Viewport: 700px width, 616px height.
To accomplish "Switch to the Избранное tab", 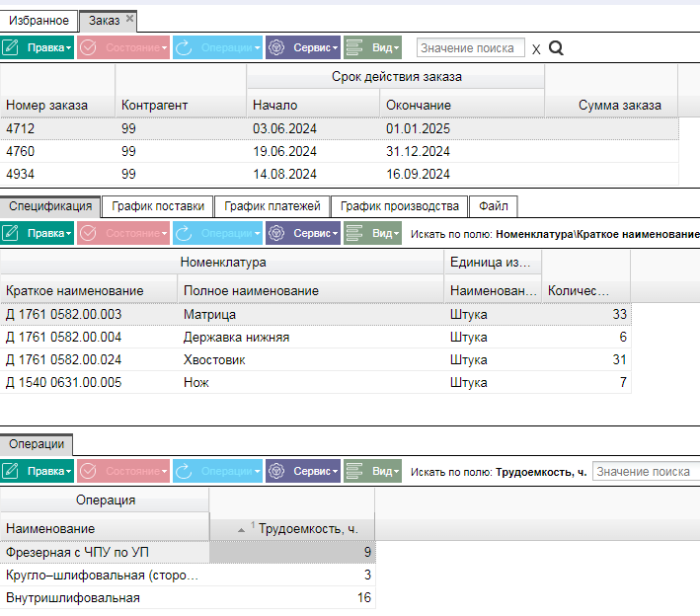I will (x=39, y=21).
